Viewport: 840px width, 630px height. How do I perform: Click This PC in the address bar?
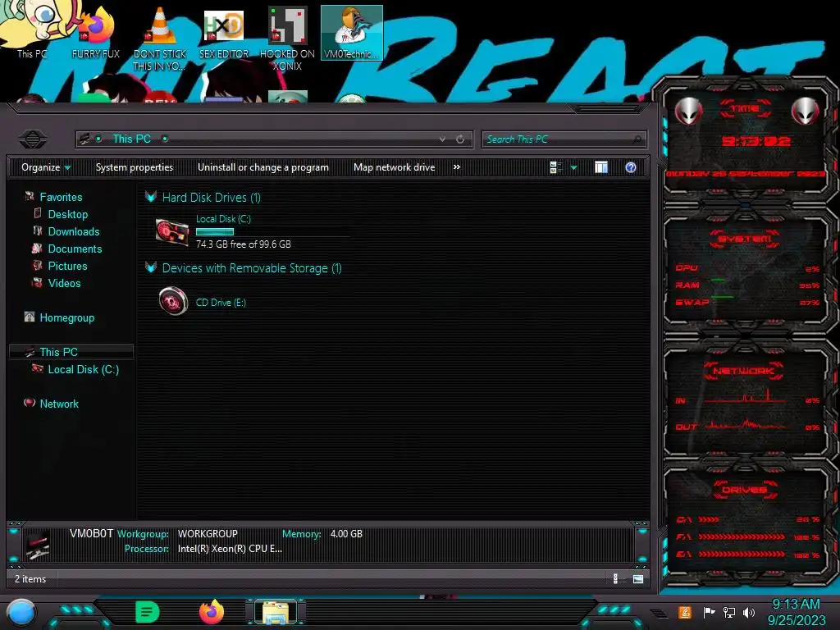pyautogui.click(x=132, y=139)
